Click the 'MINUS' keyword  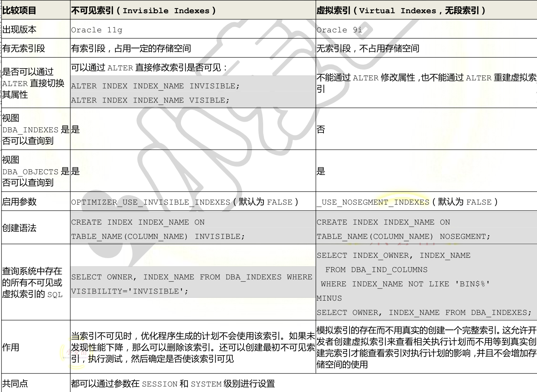[x=329, y=298]
